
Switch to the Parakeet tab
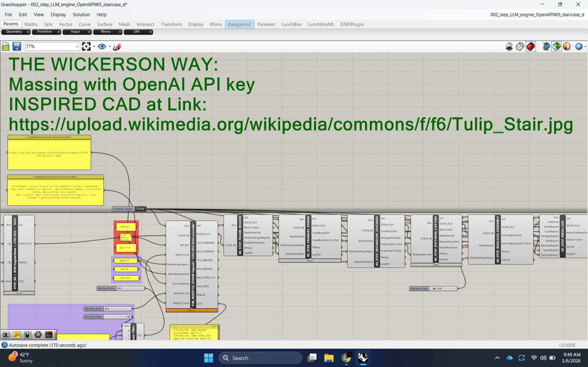coord(266,24)
